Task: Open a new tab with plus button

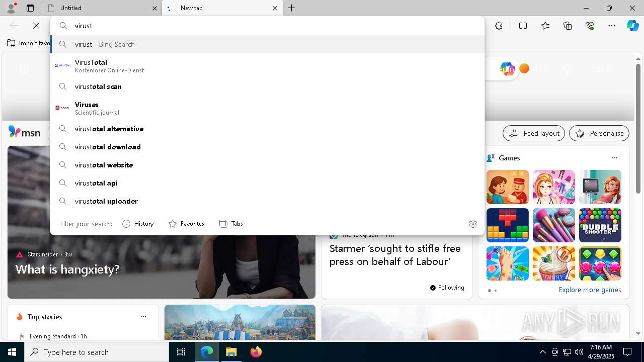Action: pos(292,8)
